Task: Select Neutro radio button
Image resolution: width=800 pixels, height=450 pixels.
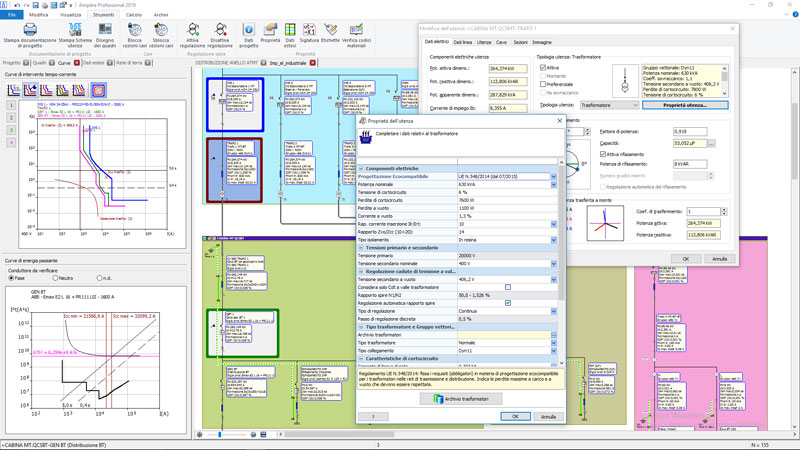Action: (x=55, y=278)
